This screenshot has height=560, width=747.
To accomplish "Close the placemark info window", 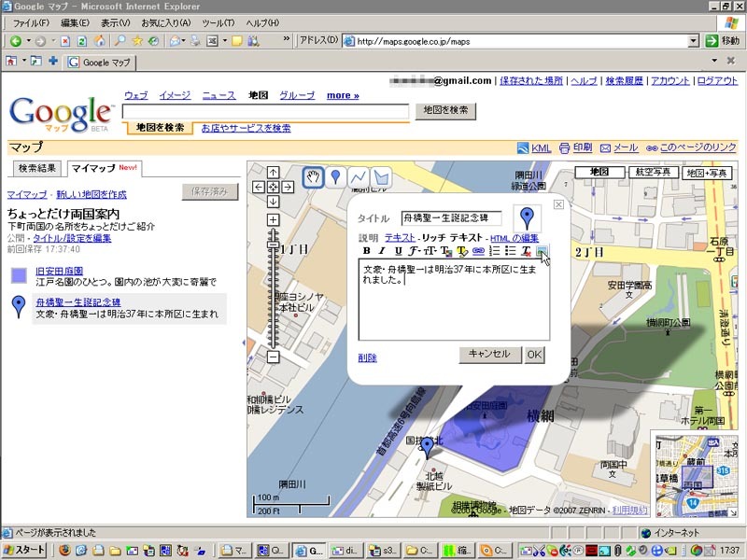I will 558,204.
